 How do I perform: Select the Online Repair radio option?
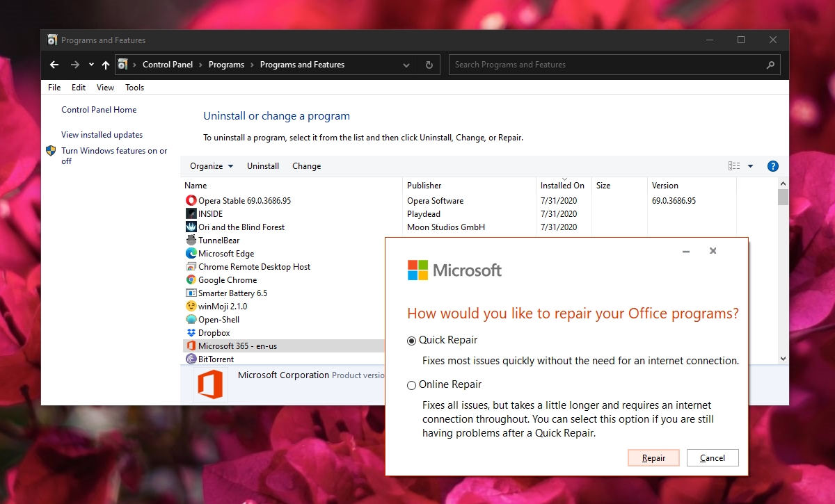coord(412,385)
